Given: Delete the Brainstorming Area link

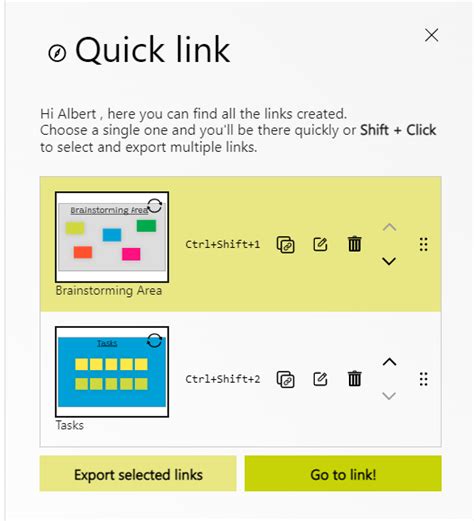Looking at the screenshot, I should (355, 244).
